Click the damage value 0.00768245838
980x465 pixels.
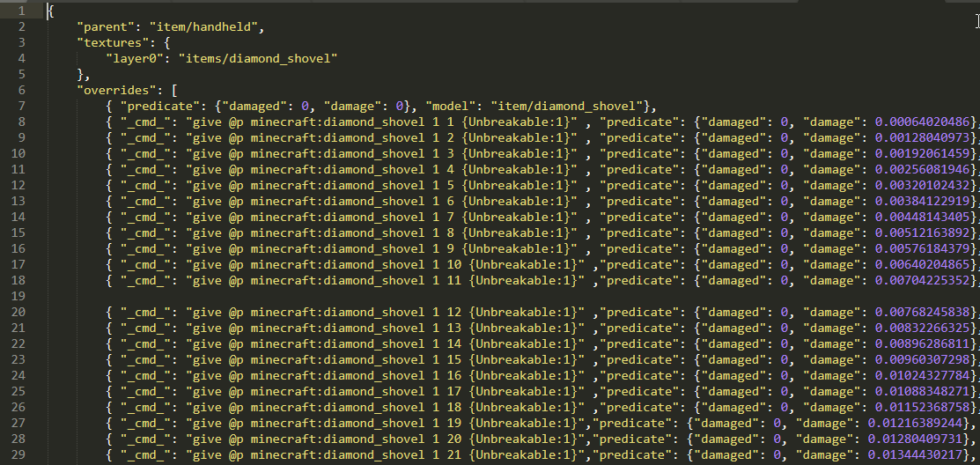click(x=923, y=312)
